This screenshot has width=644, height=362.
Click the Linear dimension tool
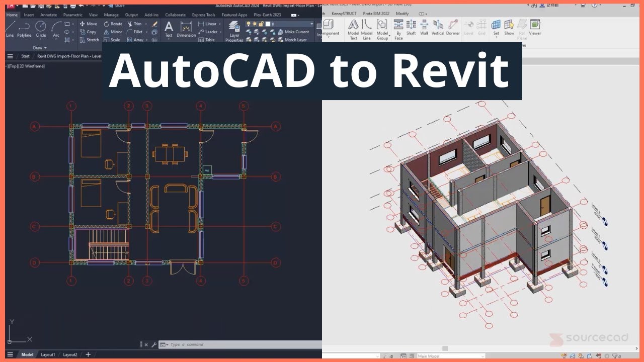[207, 24]
